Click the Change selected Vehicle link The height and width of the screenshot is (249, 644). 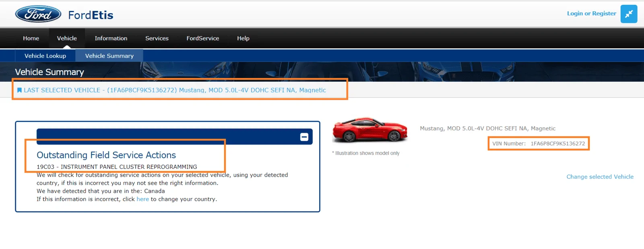[600, 177]
